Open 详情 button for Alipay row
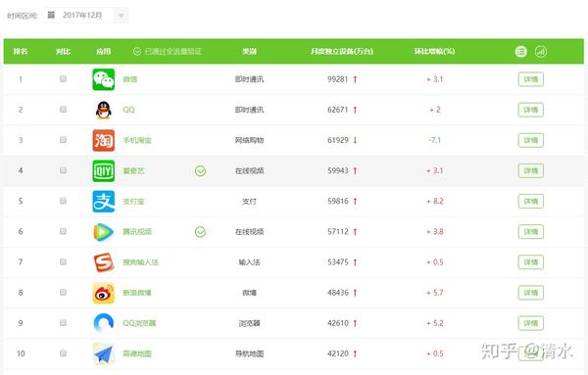Screen dimensions: 588x375 point(530,201)
